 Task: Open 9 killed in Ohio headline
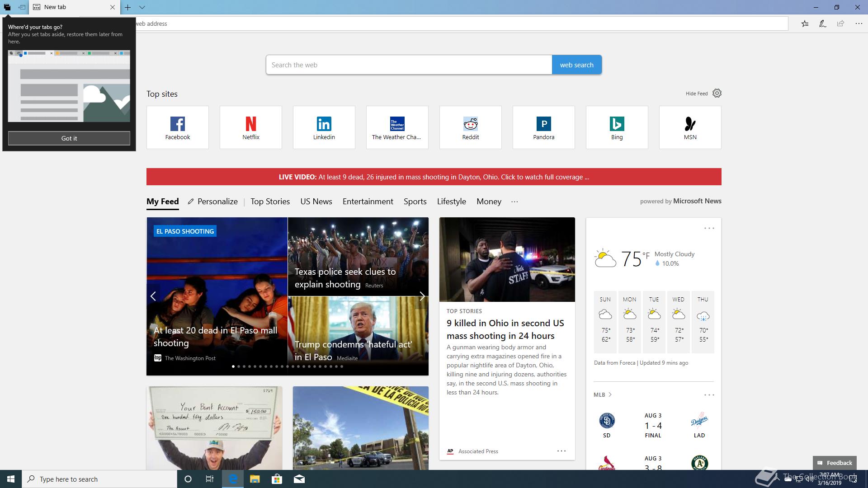click(x=505, y=329)
